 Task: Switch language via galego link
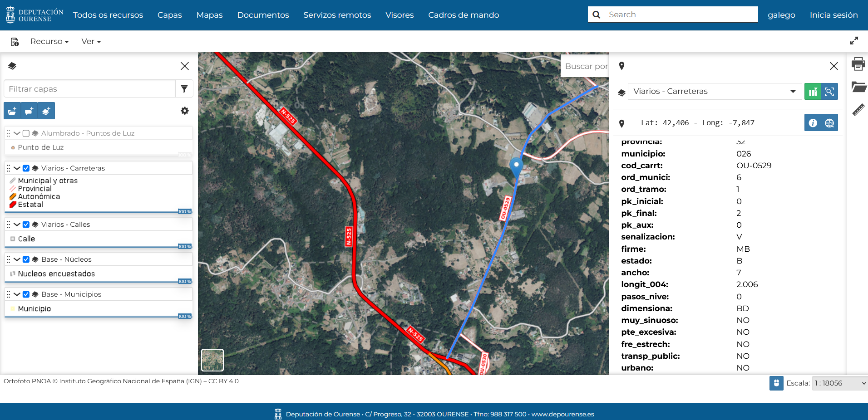(781, 15)
